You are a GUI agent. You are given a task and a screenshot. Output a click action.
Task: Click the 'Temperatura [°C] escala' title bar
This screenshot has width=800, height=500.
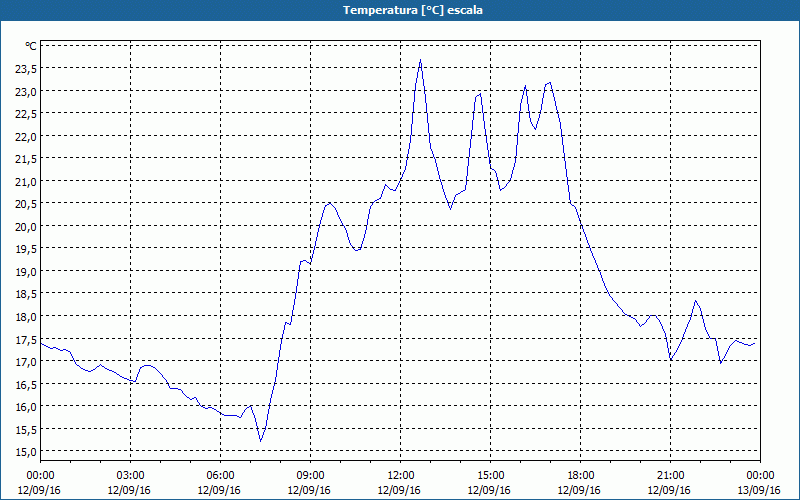click(400, 10)
